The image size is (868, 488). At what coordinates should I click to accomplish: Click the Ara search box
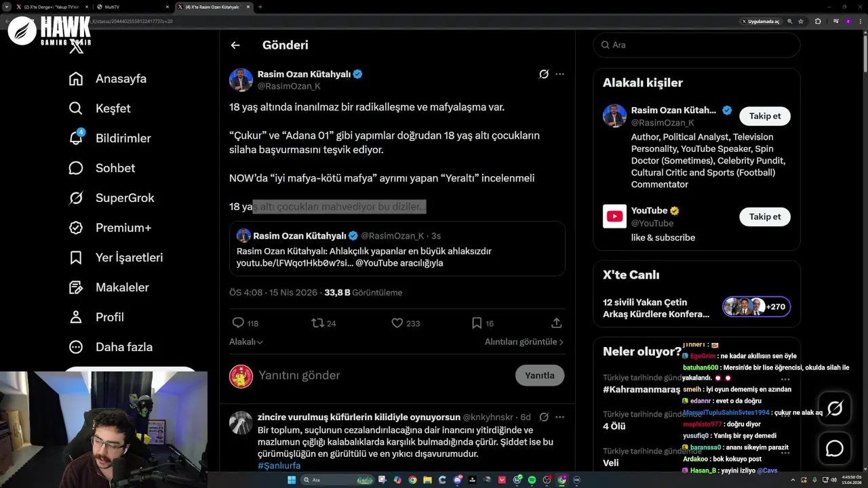[696, 45]
